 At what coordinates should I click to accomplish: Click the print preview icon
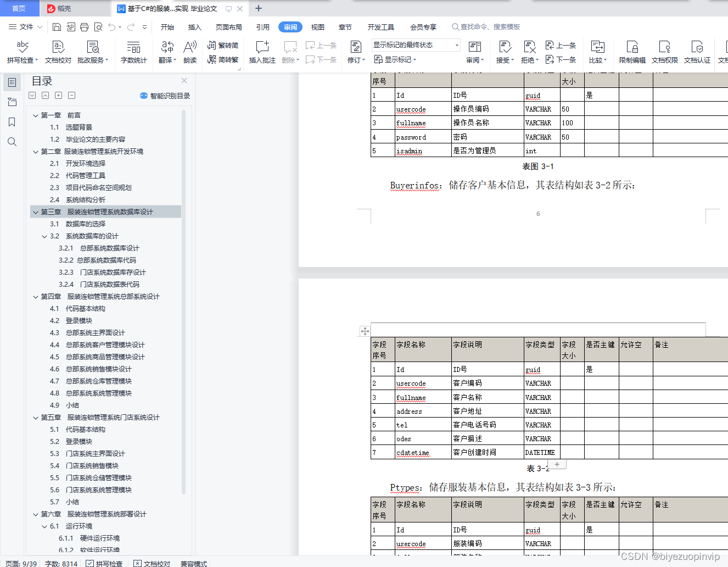point(98,27)
